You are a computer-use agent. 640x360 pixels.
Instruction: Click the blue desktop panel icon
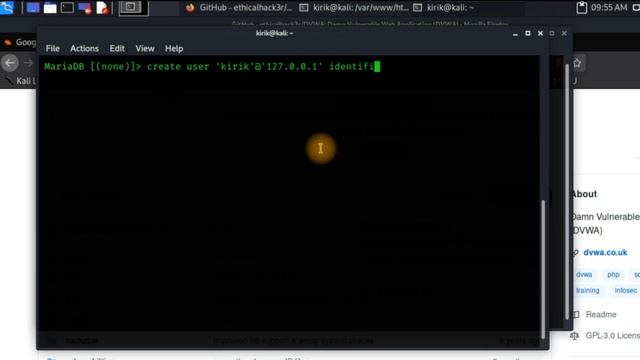(33, 8)
